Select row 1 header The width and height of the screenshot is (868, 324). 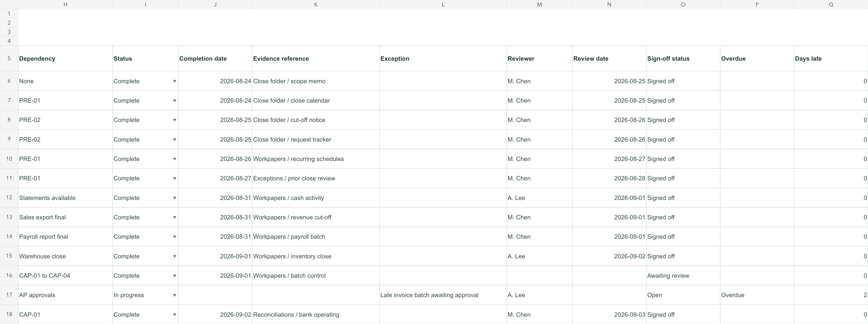[9, 13]
